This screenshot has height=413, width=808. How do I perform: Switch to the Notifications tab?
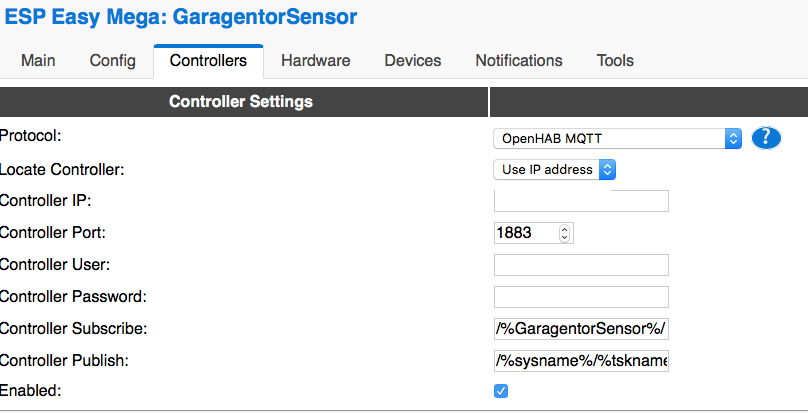coord(518,61)
